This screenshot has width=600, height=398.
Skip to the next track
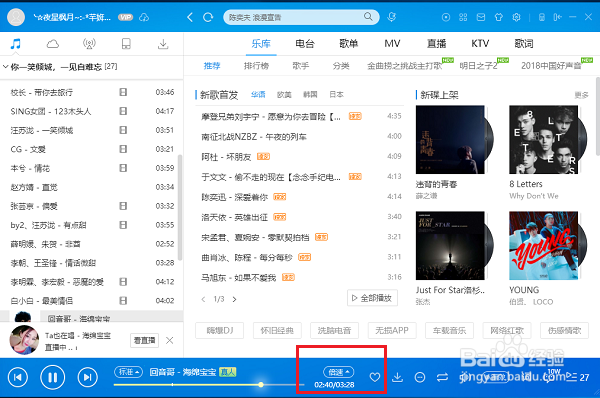click(x=88, y=377)
